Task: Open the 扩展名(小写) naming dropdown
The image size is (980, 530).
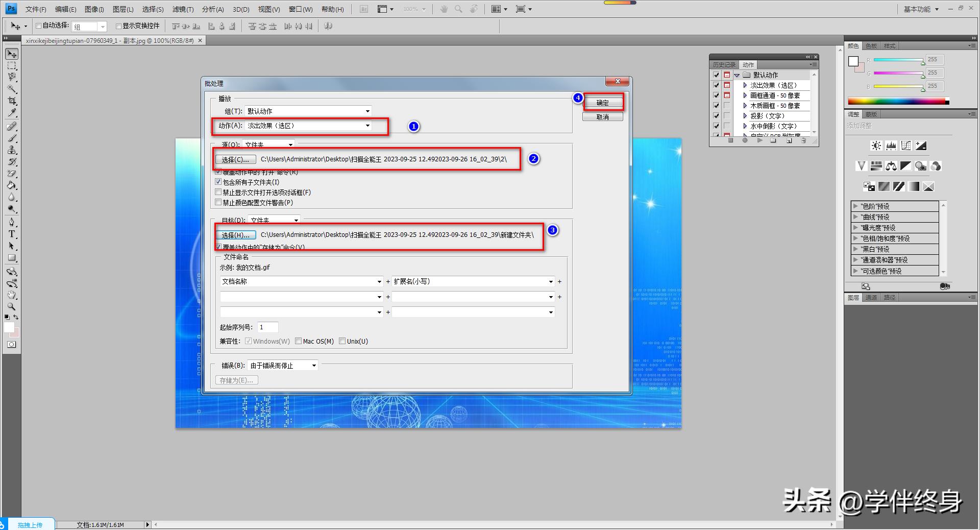Action: 473,281
